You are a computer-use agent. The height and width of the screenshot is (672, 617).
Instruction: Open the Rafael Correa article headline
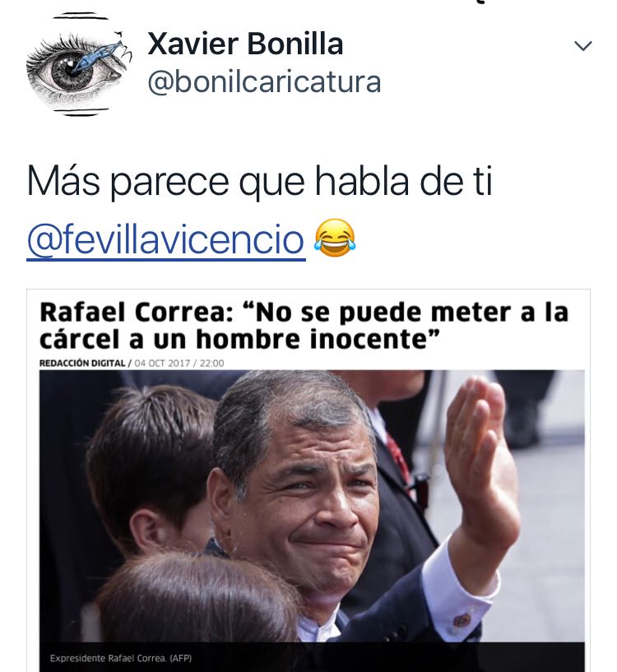(304, 325)
